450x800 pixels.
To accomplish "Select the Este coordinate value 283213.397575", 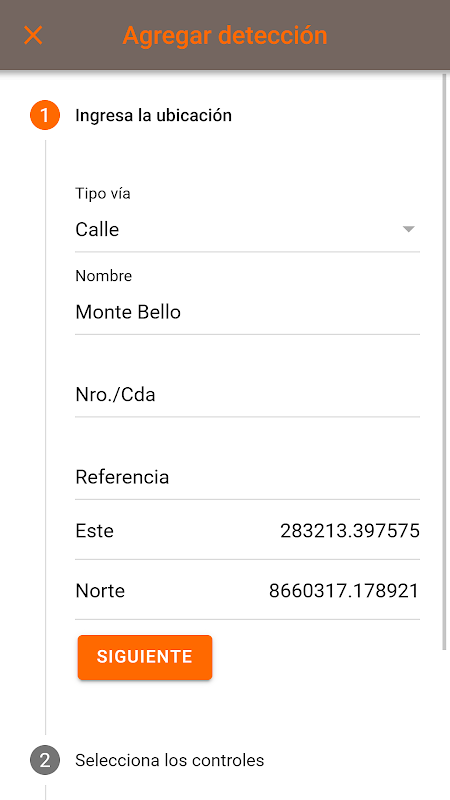I will [349, 531].
